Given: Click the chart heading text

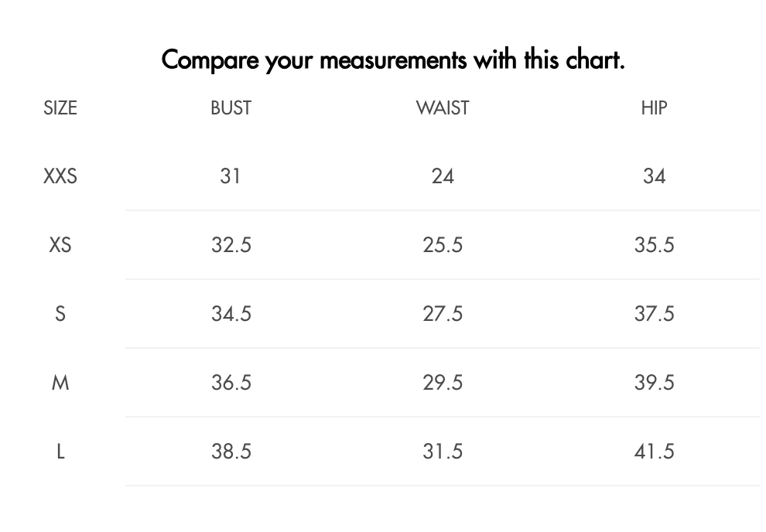Looking at the screenshot, I should point(393,60).
